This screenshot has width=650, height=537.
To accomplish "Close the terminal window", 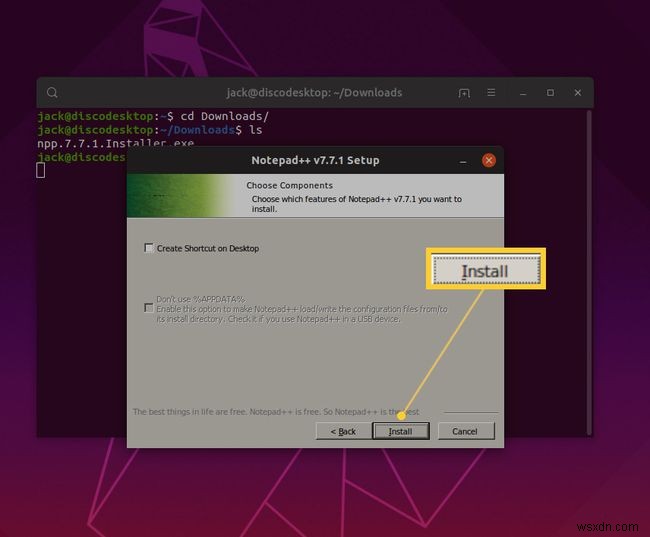I will pos(577,92).
